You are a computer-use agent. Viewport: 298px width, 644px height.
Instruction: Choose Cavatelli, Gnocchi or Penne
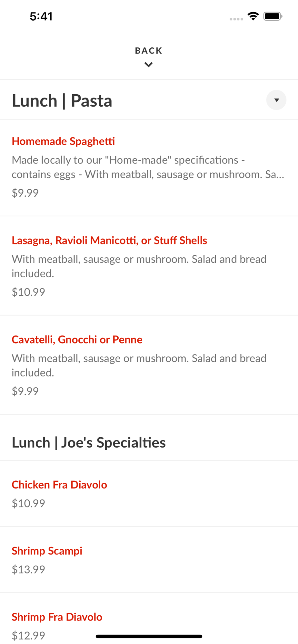[77, 340]
